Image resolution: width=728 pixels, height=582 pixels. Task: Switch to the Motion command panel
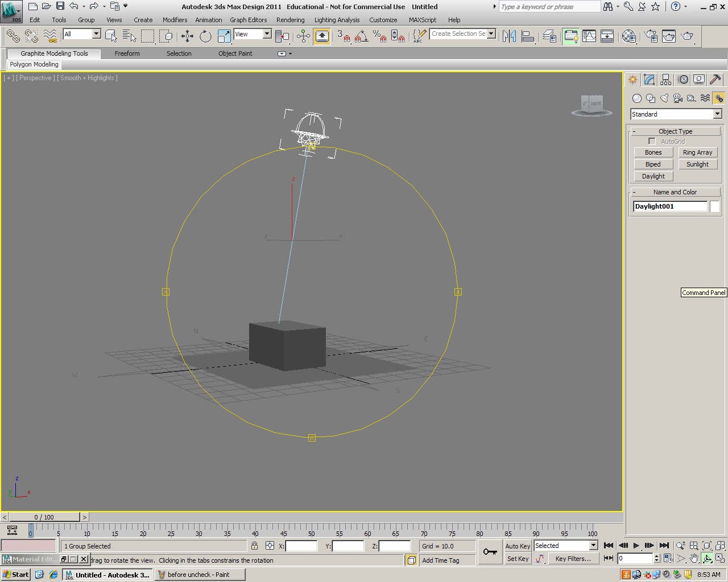coord(683,80)
